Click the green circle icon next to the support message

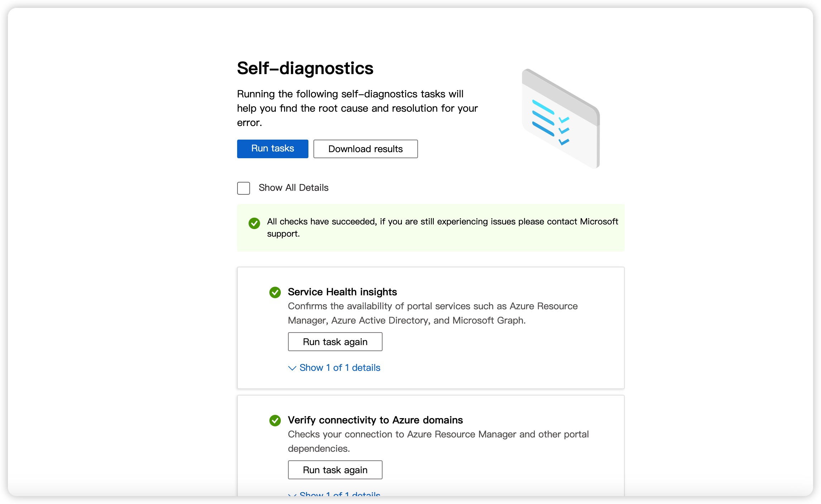pos(254,223)
